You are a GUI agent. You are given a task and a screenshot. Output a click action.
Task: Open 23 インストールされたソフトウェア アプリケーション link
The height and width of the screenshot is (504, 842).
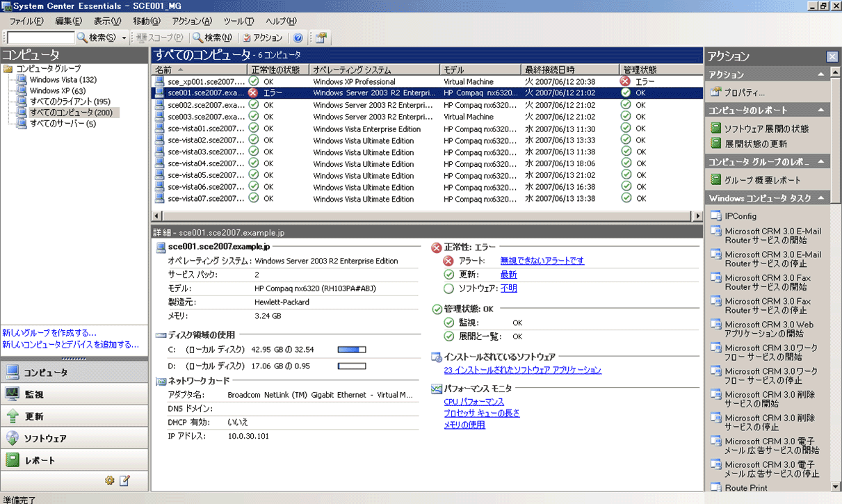pos(523,370)
